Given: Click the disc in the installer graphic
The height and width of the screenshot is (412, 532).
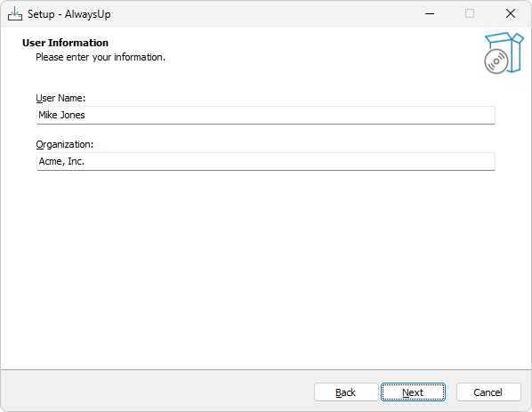Looking at the screenshot, I should pyautogui.click(x=496, y=61).
